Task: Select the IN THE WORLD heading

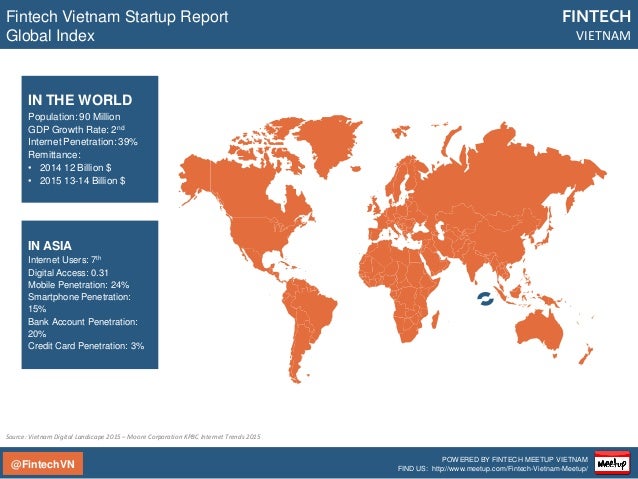Action: [80, 100]
